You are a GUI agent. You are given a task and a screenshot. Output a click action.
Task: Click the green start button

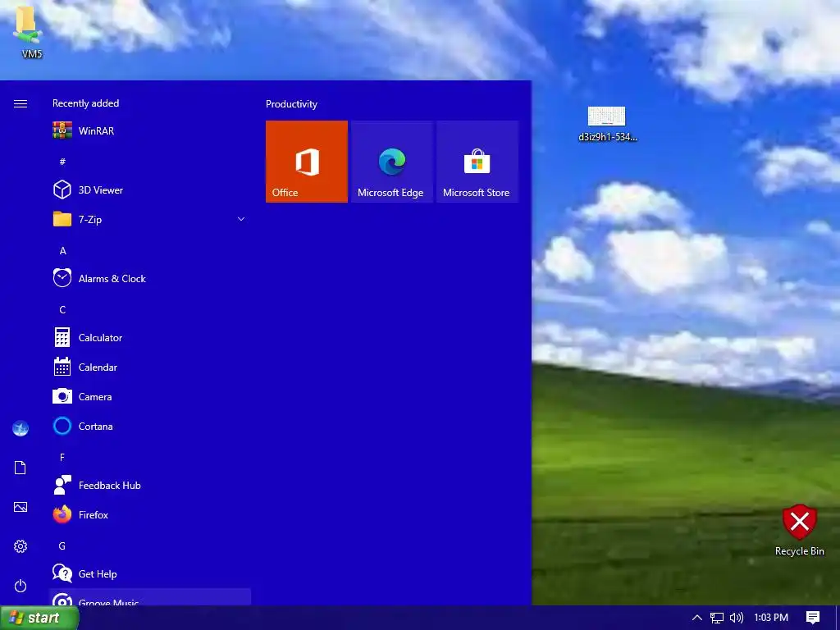[x=39, y=618]
